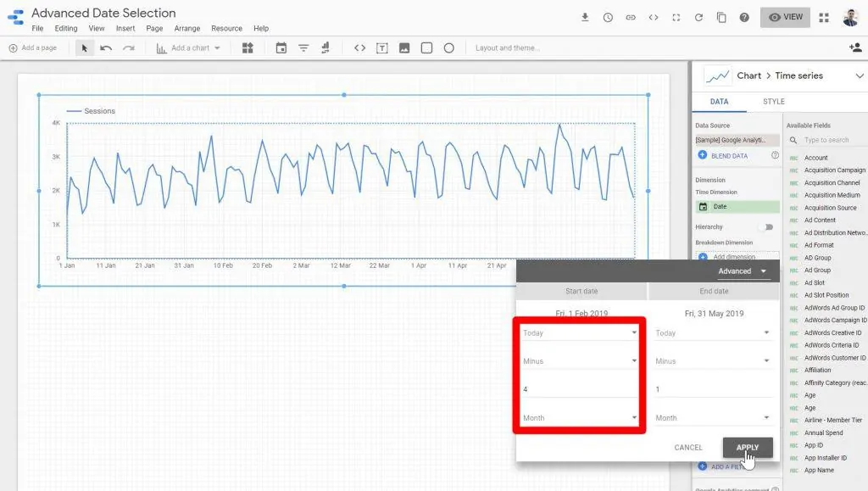
Task: Open the Advanced date type dropdown
Action: coord(743,271)
